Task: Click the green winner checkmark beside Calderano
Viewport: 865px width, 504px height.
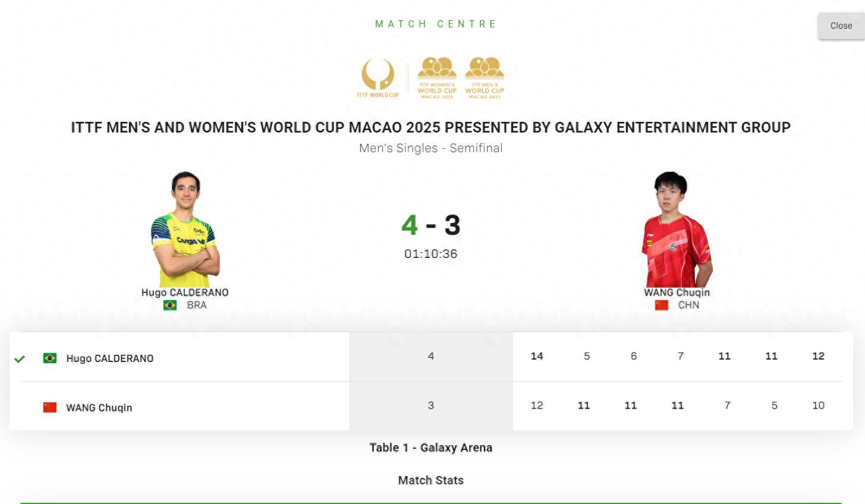Action: pos(20,358)
